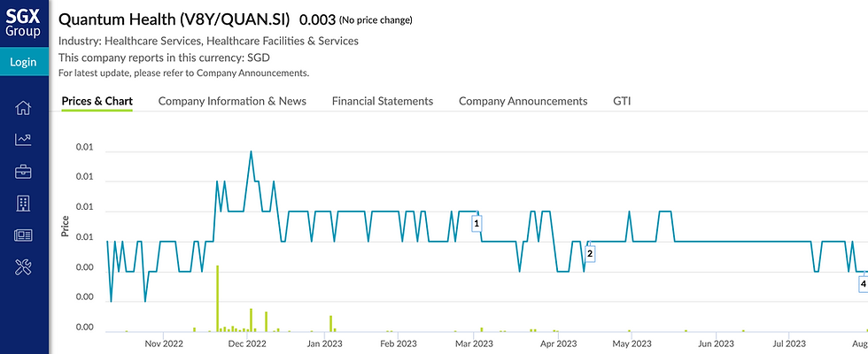The height and width of the screenshot is (354, 868).
Task: Go to home via house icon
Action: tap(23, 108)
